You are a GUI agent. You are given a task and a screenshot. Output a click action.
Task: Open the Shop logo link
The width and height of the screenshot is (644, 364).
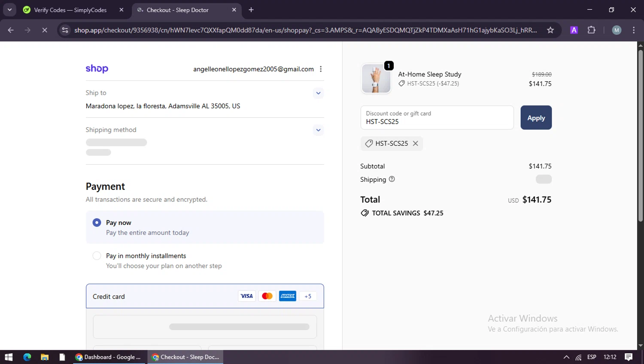[97, 69]
